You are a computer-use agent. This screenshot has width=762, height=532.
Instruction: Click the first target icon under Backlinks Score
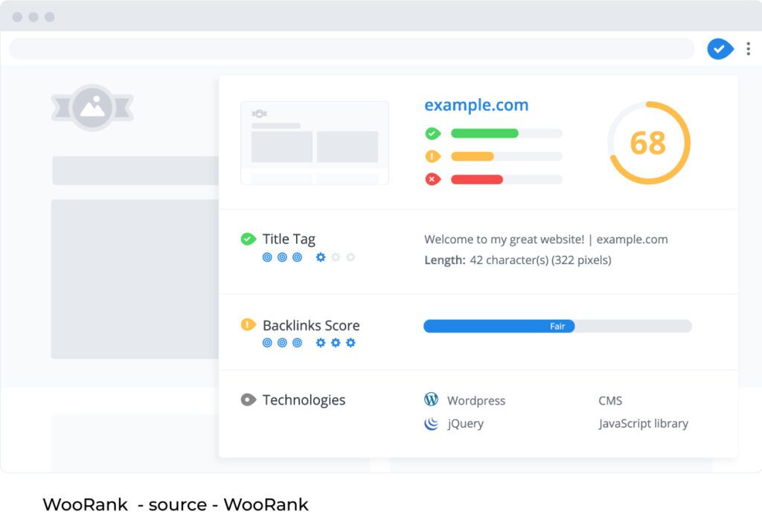(x=267, y=342)
